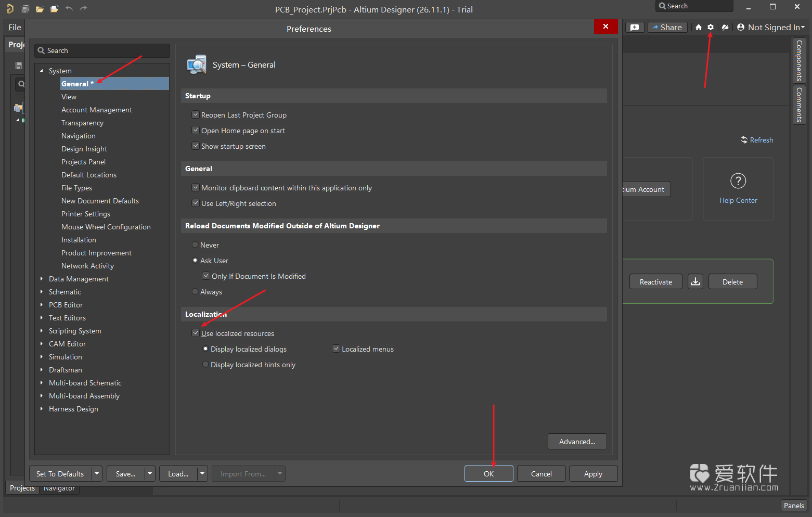The width and height of the screenshot is (812, 517).
Task: Toggle Open Home page on start
Action: click(x=196, y=130)
